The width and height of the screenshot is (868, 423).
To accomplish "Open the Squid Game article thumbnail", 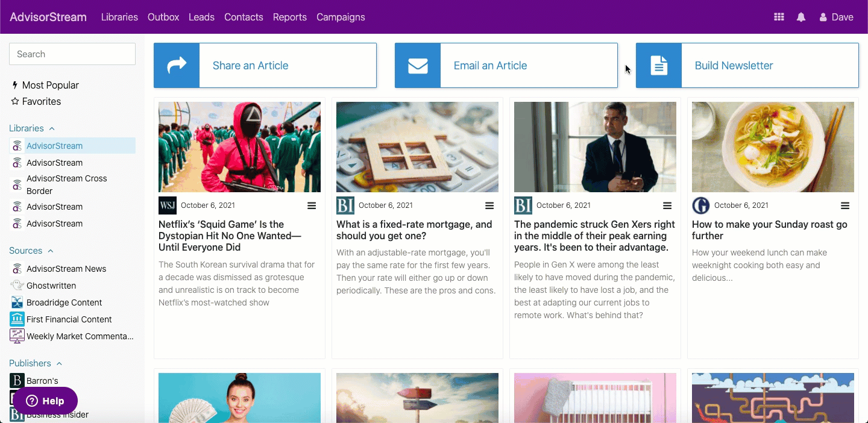I will pyautogui.click(x=239, y=147).
